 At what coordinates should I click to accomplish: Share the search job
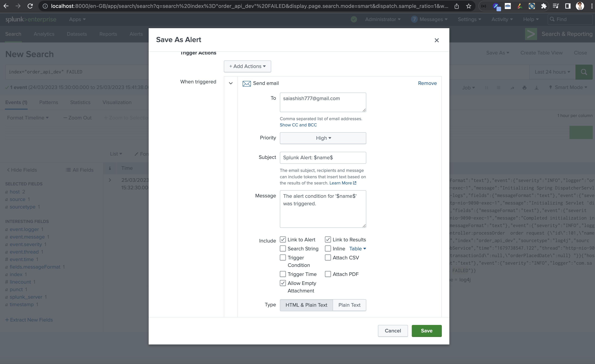pos(512,87)
